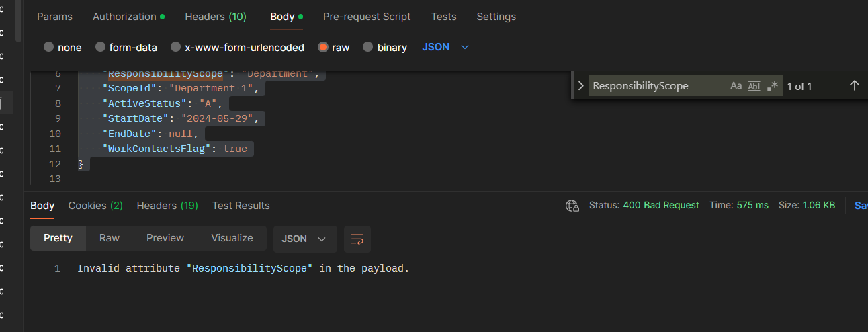This screenshot has height=332, width=868.
Task: Switch response view to Raw
Action: click(110, 238)
